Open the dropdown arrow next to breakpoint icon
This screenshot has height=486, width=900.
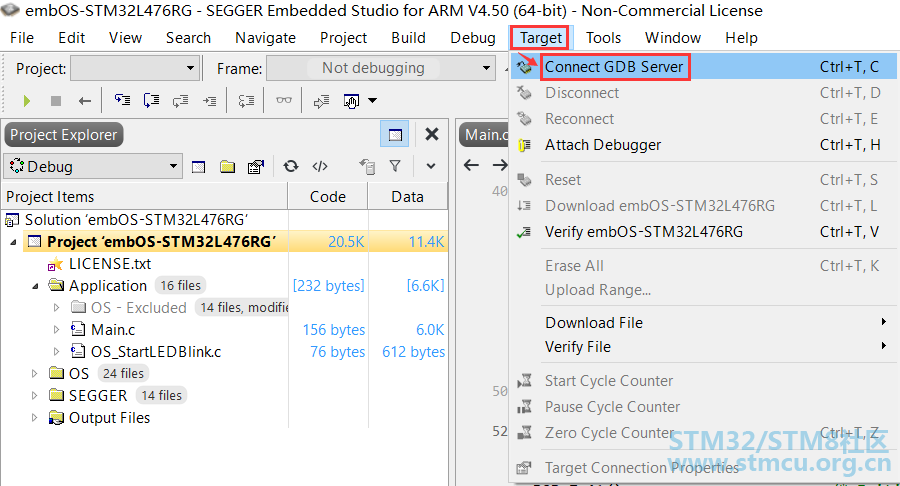[373, 100]
